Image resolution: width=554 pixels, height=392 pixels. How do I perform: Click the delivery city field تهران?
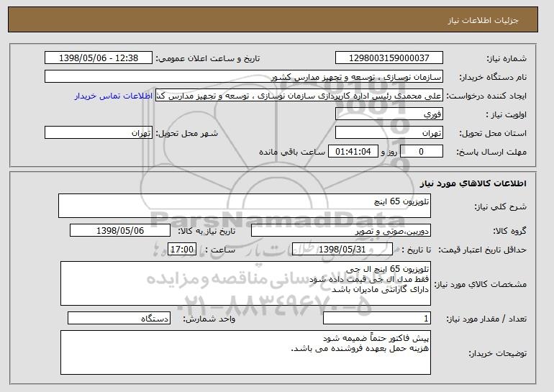click(x=99, y=133)
